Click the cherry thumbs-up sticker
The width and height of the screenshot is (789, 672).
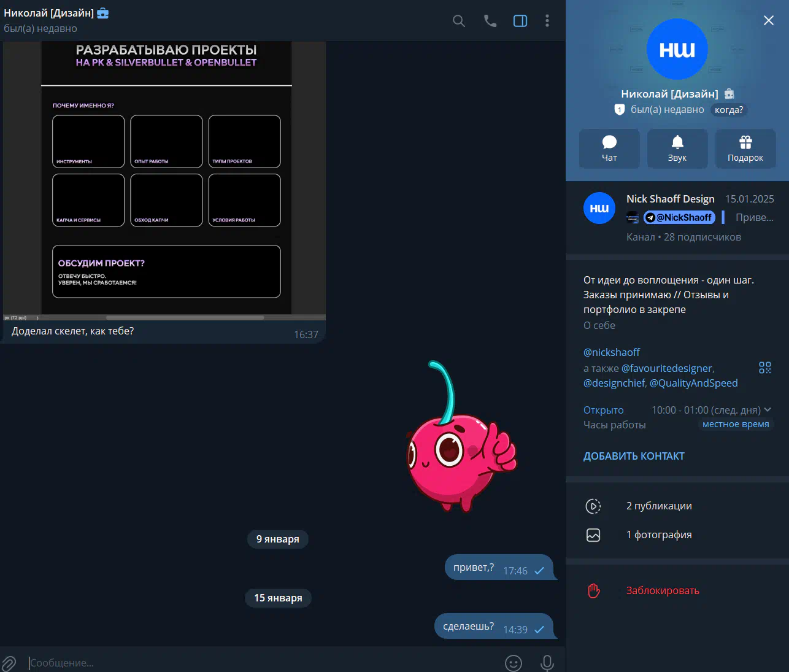[x=461, y=436]
